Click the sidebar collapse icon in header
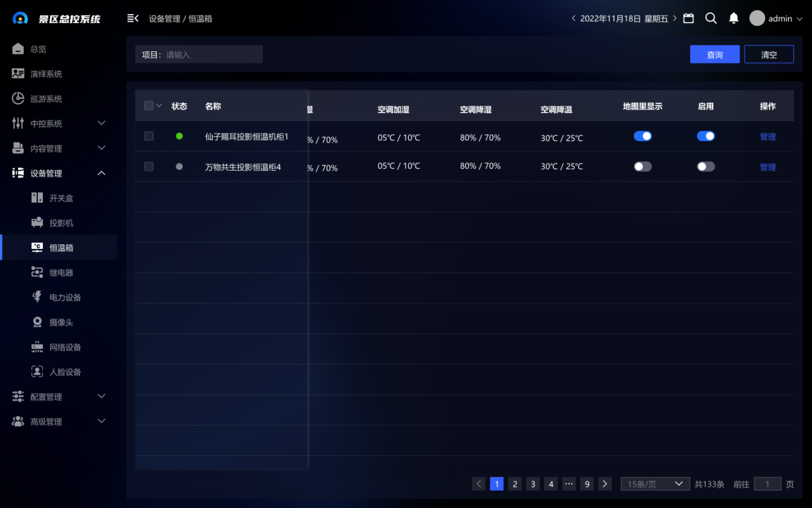Image resolution: width=812 pixels, height=508 pixels. point(133,19)
